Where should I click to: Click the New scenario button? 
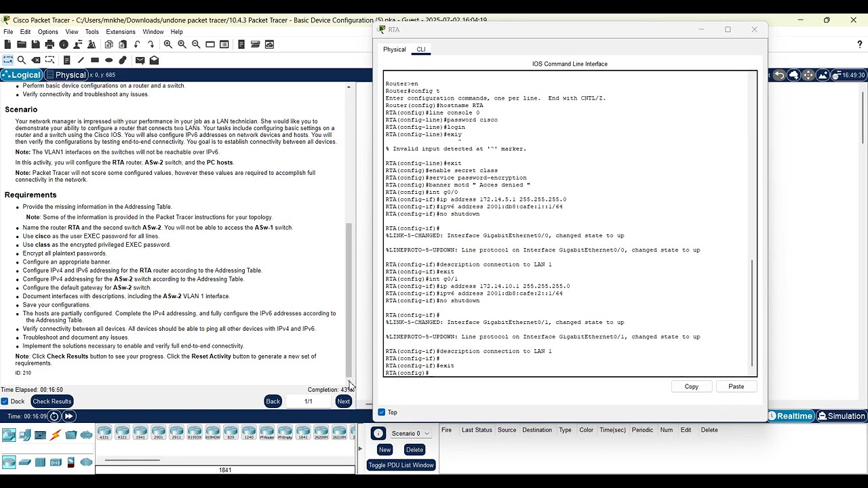coord(384,449)
